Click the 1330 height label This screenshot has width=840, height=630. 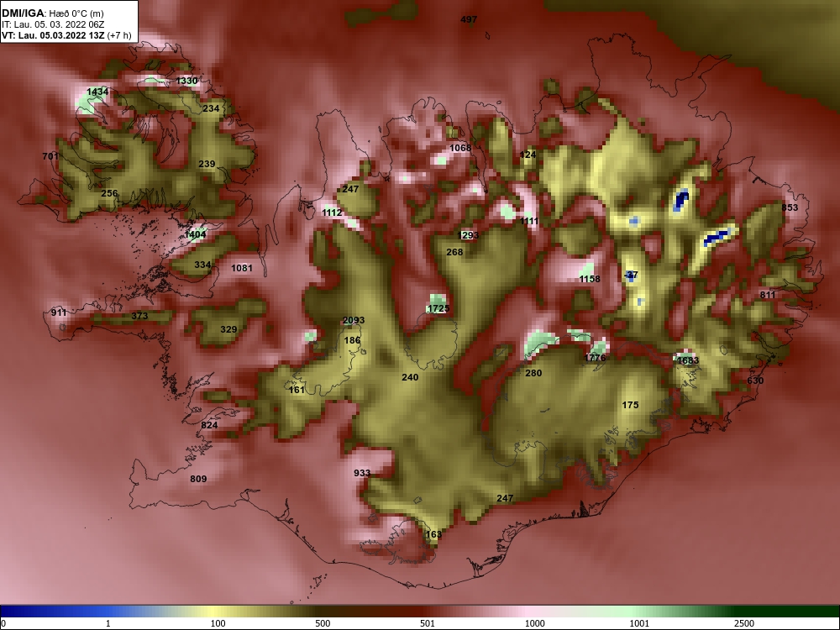[x=187, y=81]
